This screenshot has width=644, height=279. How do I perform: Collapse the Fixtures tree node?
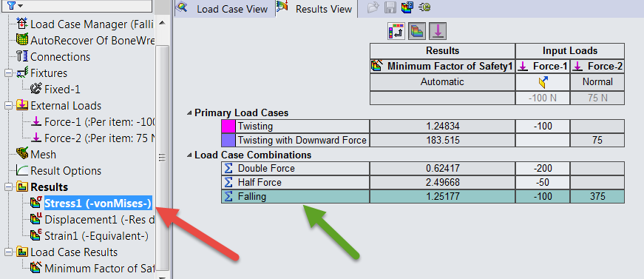click(x=8, y=73)
